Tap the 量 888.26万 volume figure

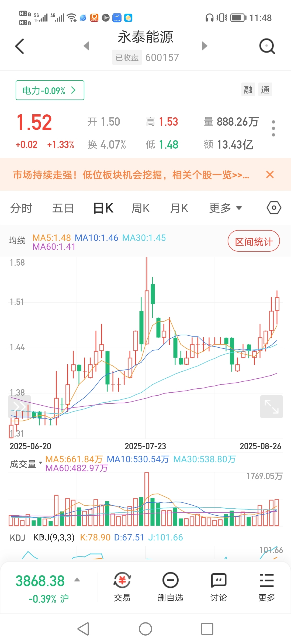pyautogui.click(x=231, y=122)
